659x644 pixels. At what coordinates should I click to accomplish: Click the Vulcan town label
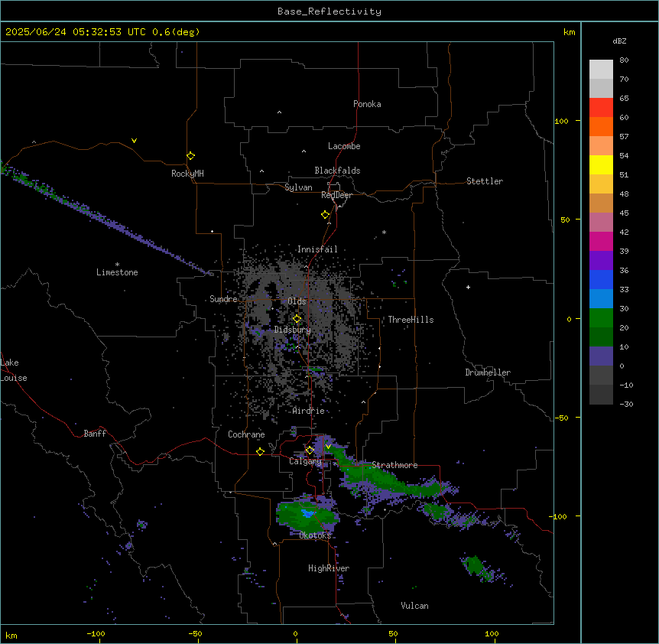point(415,606)
